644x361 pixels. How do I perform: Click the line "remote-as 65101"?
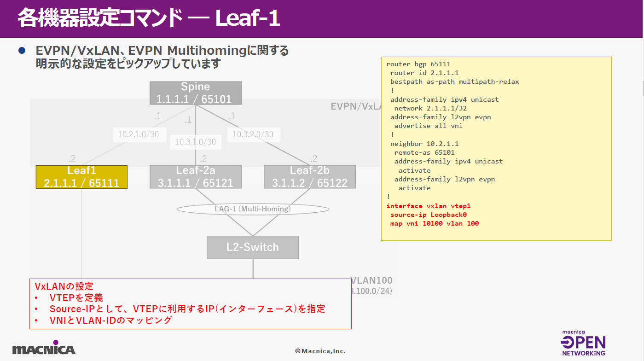[x=424, y=152]
